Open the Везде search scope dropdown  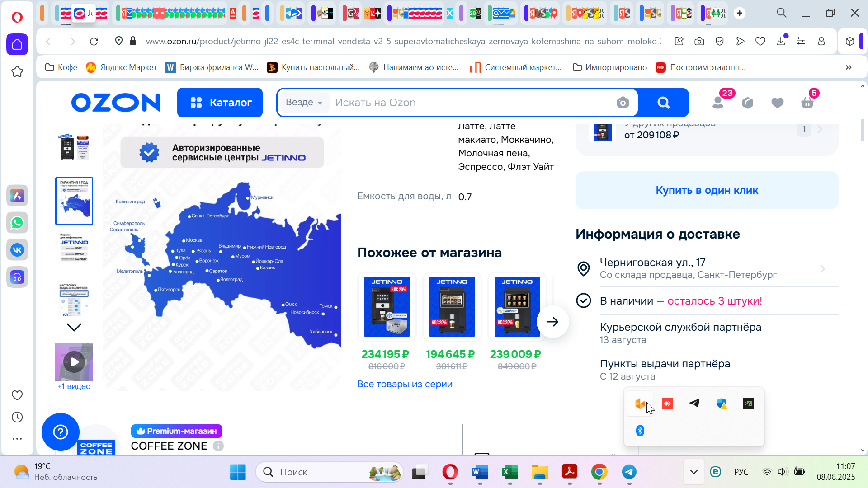(x=304, y=103)
